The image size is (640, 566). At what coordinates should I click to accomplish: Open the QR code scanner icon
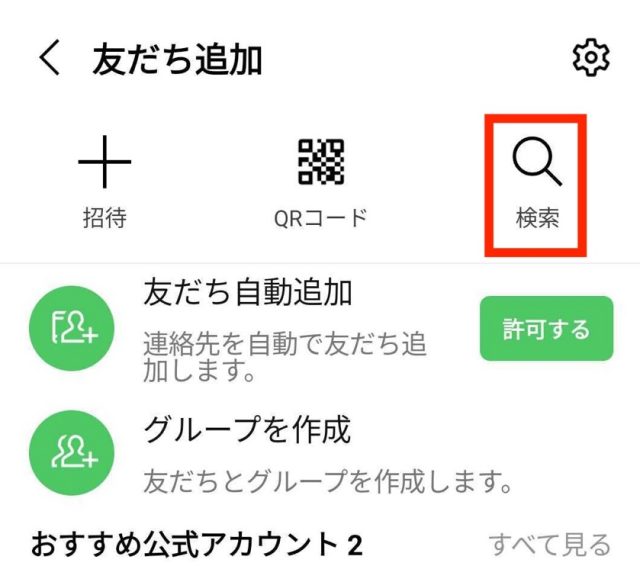321,162
